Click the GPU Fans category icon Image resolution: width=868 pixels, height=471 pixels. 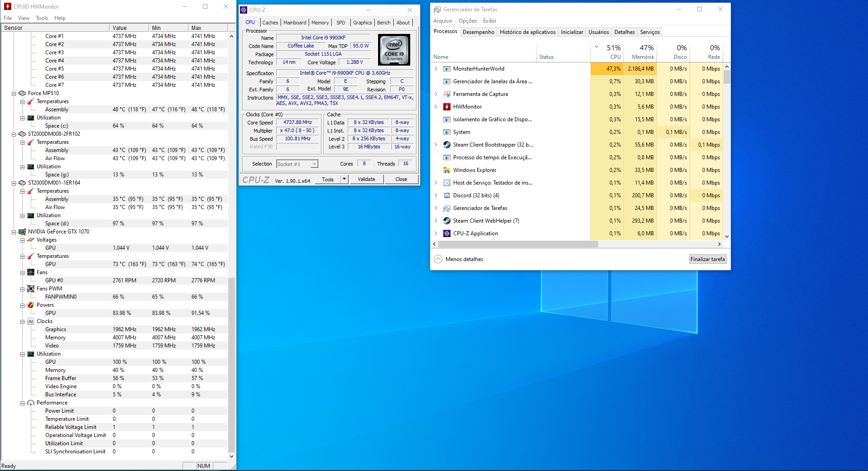(31, 272)
